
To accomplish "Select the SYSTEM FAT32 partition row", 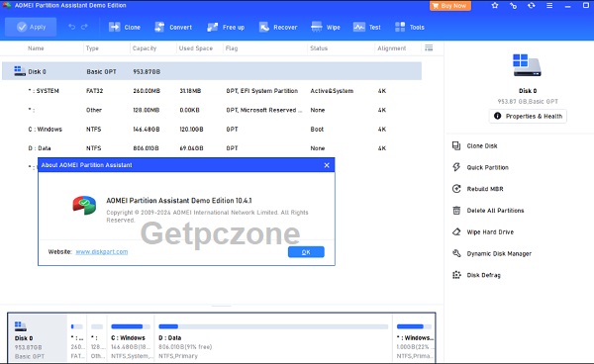I will (x=212, y=91).
